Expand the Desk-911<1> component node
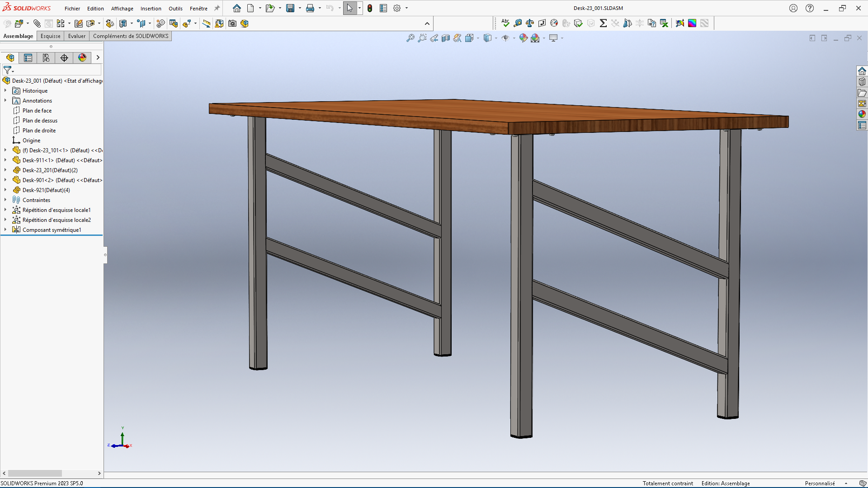 click(5, 160)
